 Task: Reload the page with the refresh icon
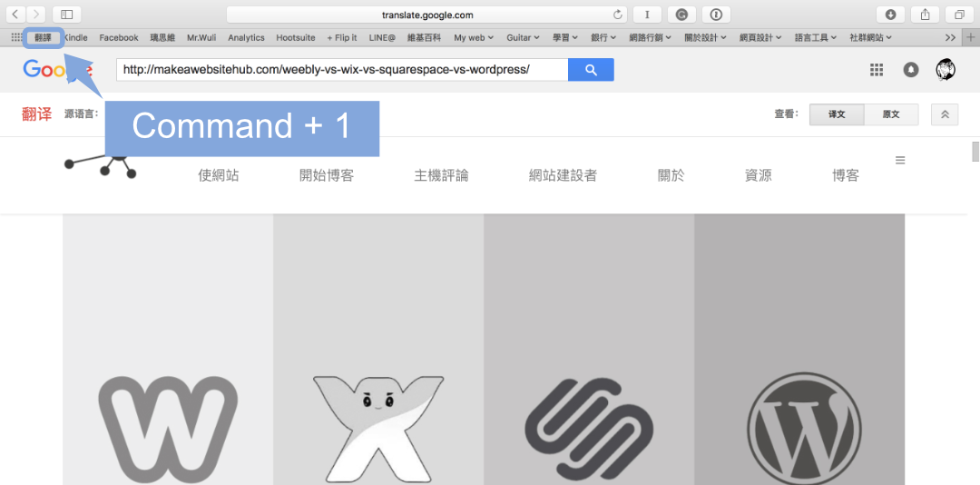tap(618, 15)
